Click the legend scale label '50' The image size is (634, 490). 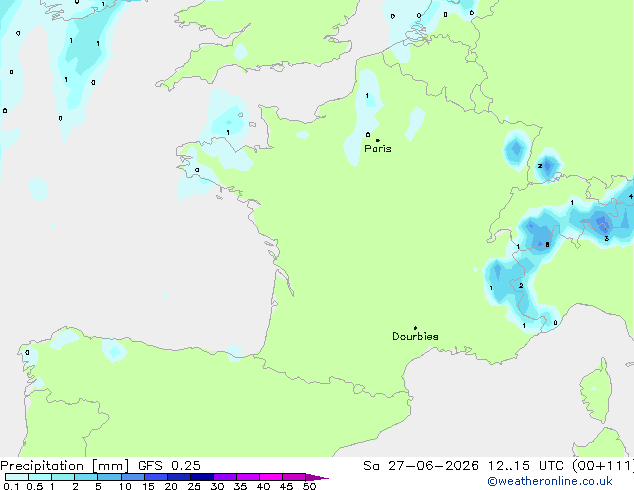coord(309,486)
